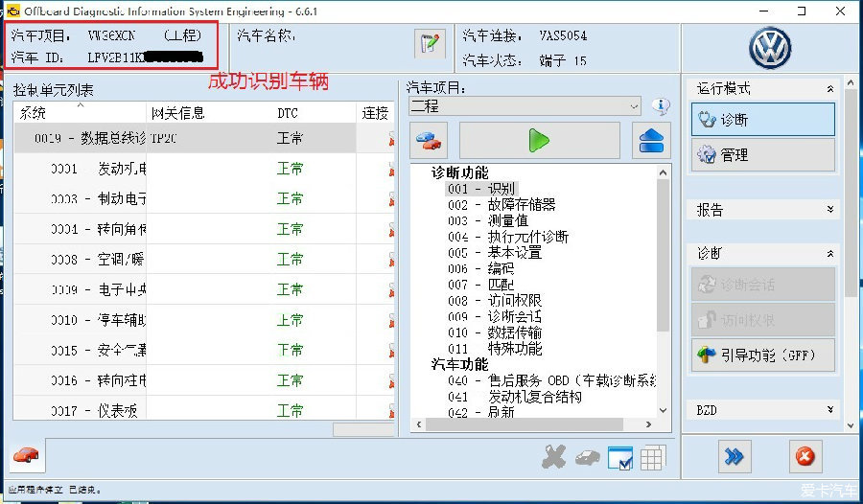Select control unit 0003 制动电子 row
863x504 pixels.
click(x=203, y=198)
